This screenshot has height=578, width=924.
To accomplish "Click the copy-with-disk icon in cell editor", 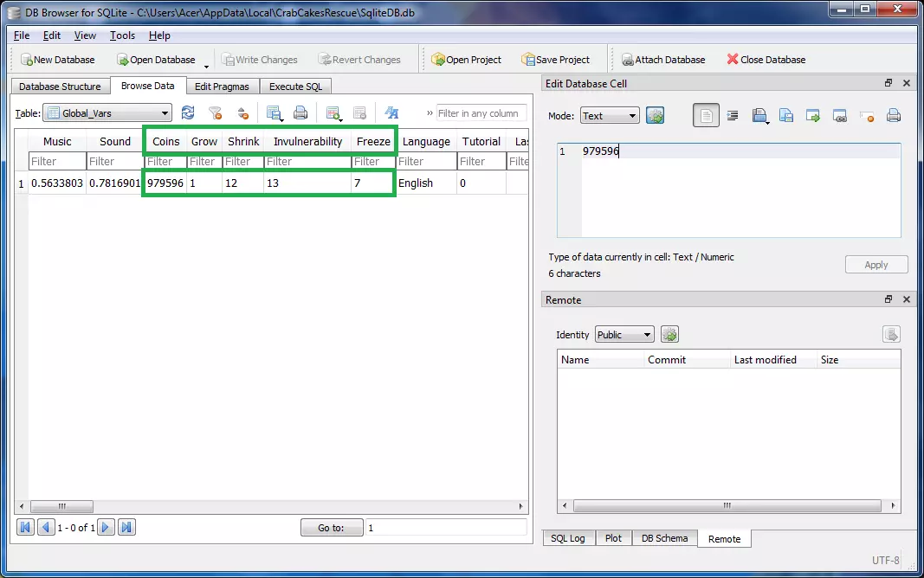I will (x=786, y=115).
